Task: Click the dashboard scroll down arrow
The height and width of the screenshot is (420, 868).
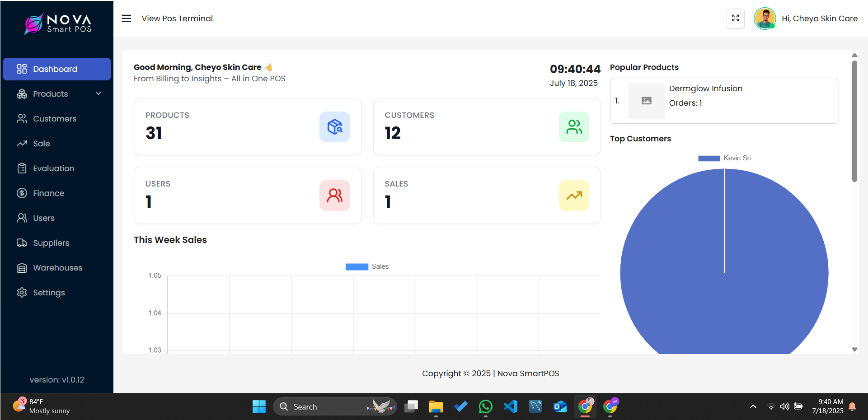Action: (x=854, y=350)
